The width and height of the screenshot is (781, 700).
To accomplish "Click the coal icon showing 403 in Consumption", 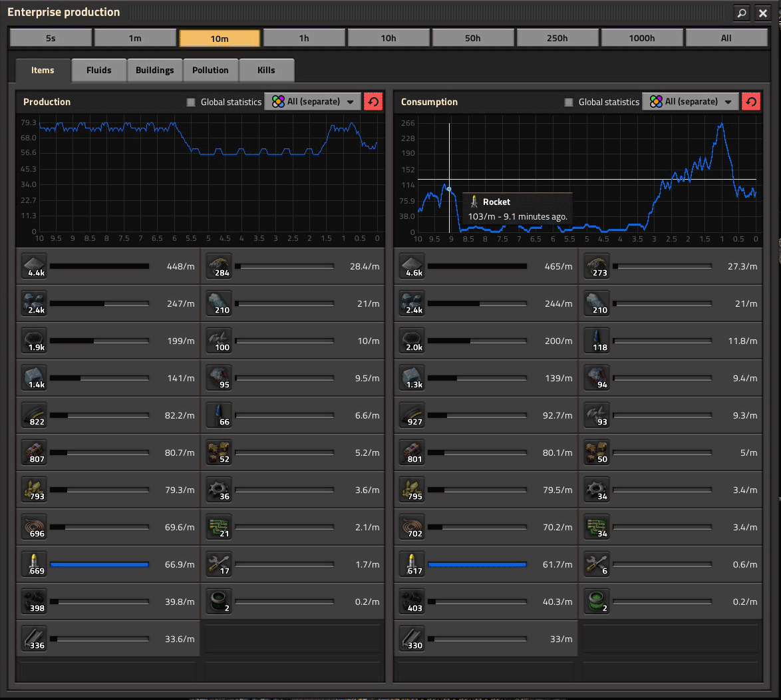I will pos(412,602).
